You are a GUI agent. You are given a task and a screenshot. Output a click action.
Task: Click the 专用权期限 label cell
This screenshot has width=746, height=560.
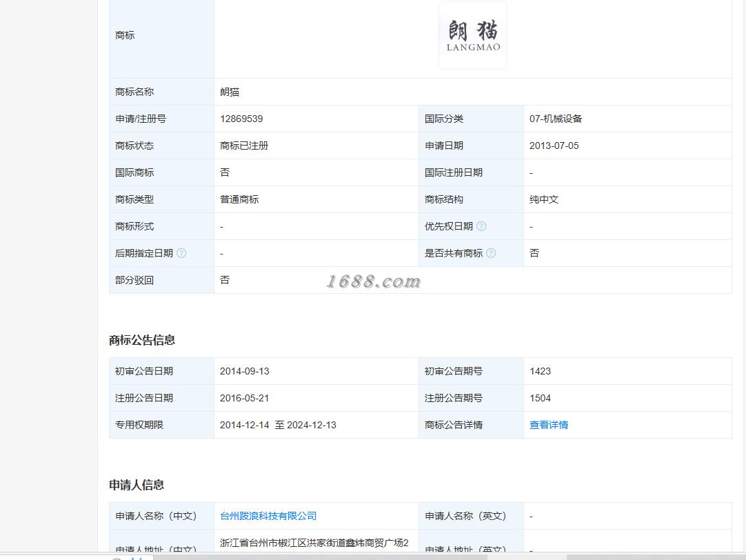pyautogui.click(x=162, y=425)
